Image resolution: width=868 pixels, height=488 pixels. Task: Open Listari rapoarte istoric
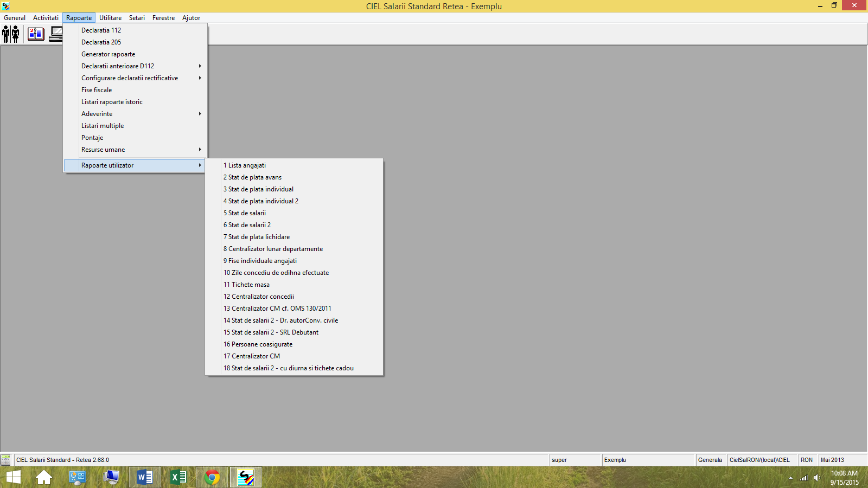135,102
